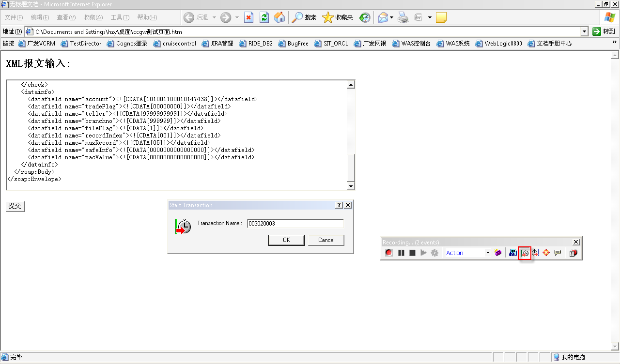The image size is (620, 364).
Task: Click the IE Home icon
Action: 279,17
